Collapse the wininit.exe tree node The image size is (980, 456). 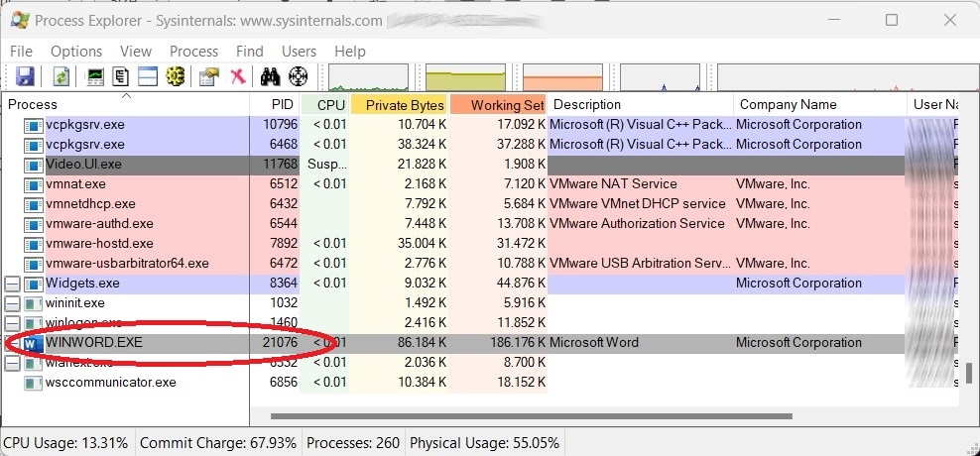[12, 304]
